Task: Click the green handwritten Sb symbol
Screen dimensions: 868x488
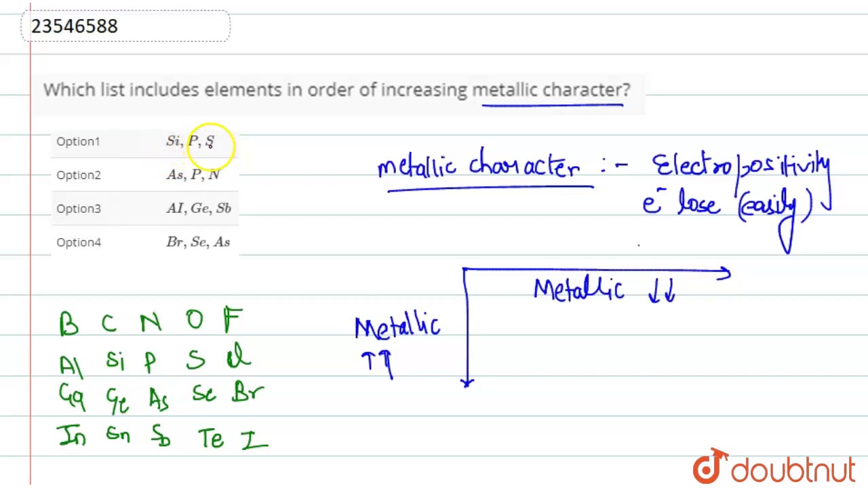Action: (160, 435)
